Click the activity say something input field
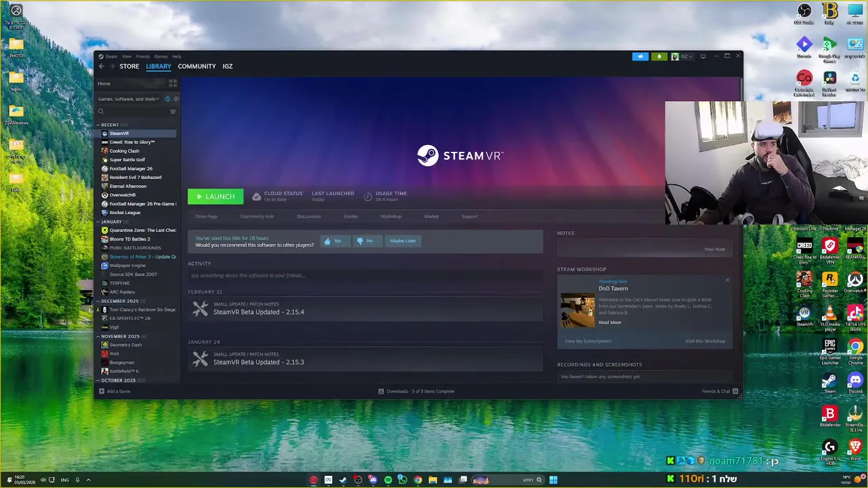 tap(365, 276)
